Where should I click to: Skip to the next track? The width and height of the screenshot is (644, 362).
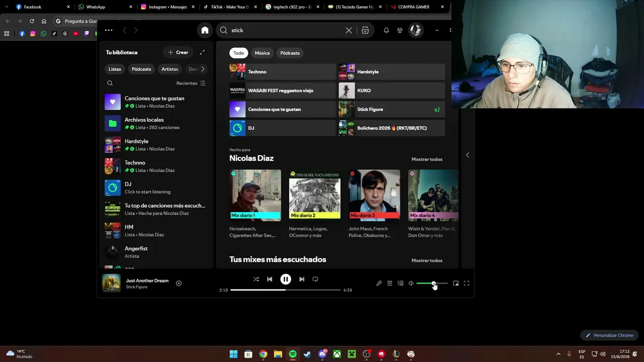301,279
